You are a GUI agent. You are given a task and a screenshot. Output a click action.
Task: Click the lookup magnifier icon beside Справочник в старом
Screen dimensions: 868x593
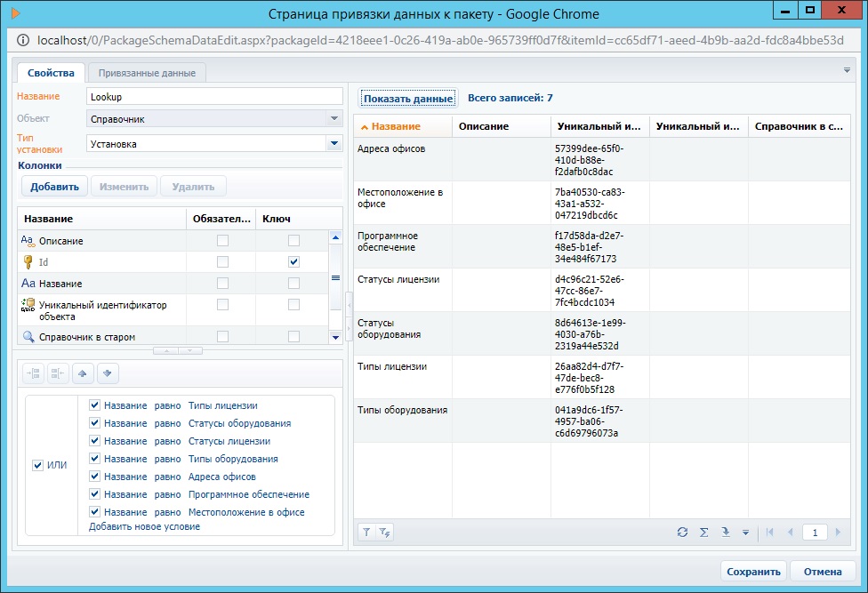[28, 336]
